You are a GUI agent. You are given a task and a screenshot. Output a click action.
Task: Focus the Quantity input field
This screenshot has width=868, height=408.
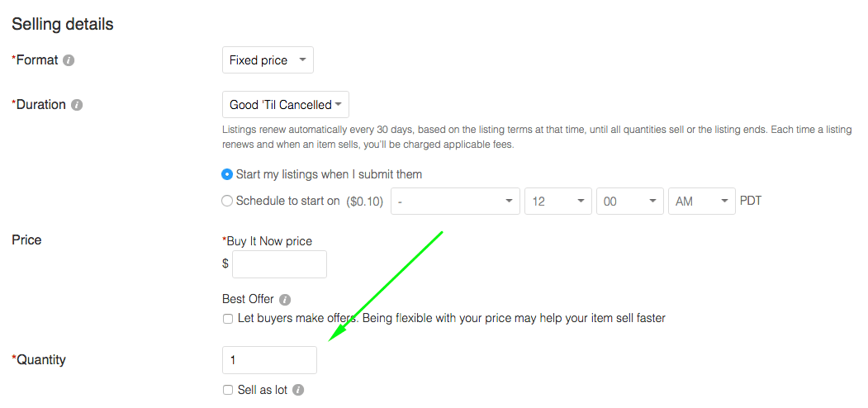click(269, 360)
